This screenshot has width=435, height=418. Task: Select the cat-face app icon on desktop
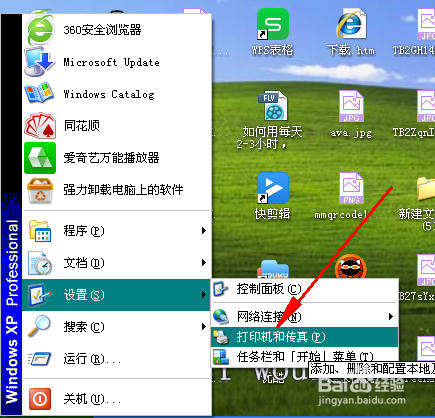point(351,266)
